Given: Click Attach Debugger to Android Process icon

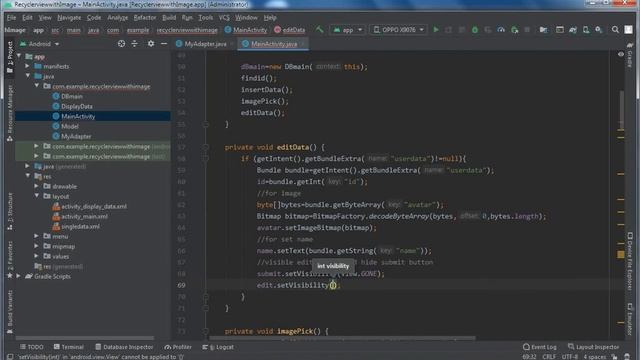Looking at the screenshot, I should coord(514,30).
